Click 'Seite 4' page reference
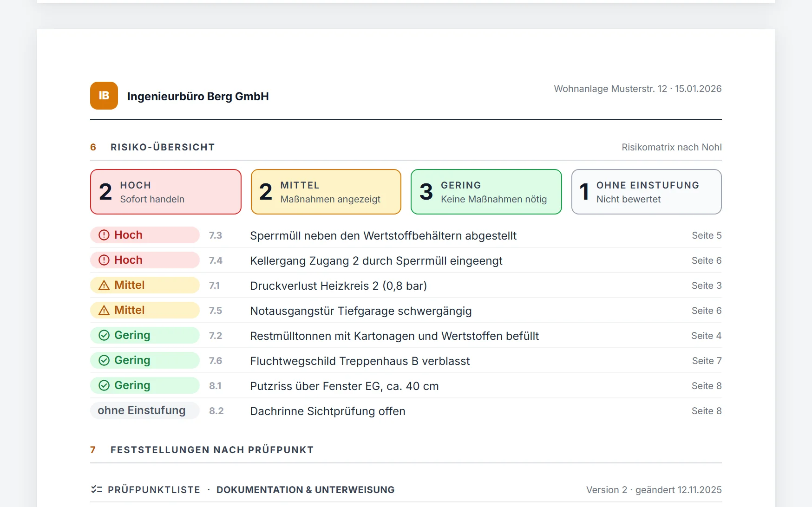Image resolution: width=812 pixels, height=507 pixels. point(707,336)
